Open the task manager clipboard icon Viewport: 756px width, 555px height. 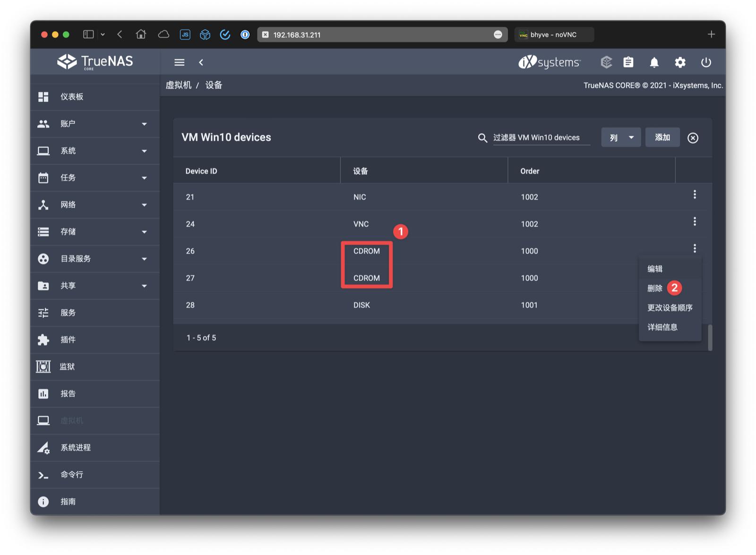pos(628,62)
